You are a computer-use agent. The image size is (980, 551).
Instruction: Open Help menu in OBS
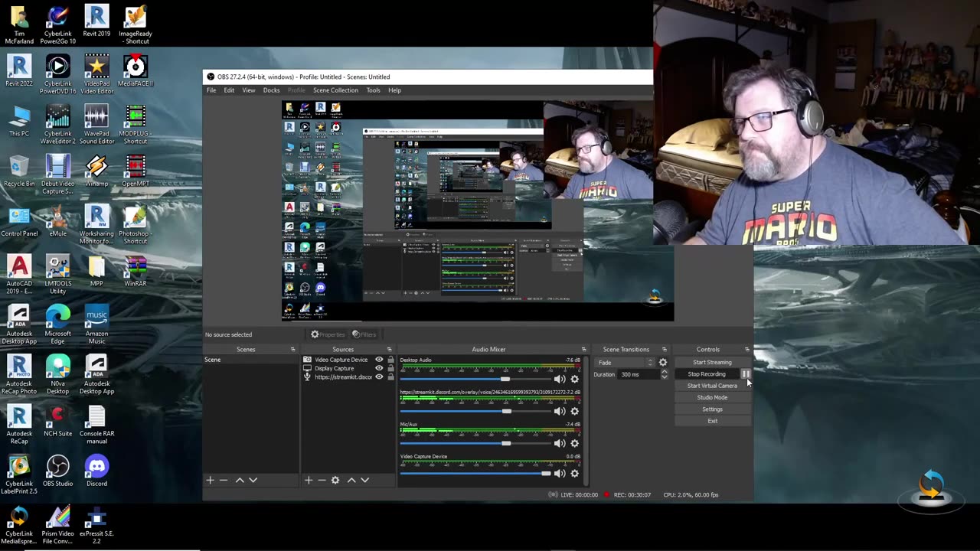(394, 90)
